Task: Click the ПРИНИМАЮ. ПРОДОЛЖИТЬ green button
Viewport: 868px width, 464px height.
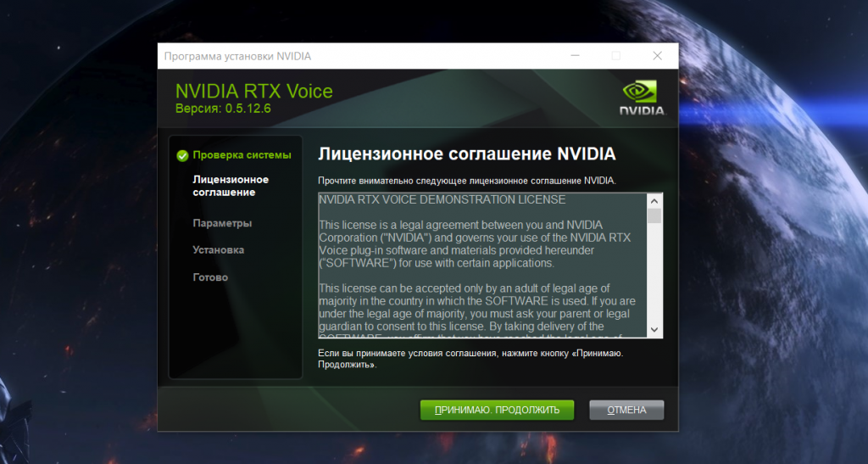Action: click(x=497, y=410)
